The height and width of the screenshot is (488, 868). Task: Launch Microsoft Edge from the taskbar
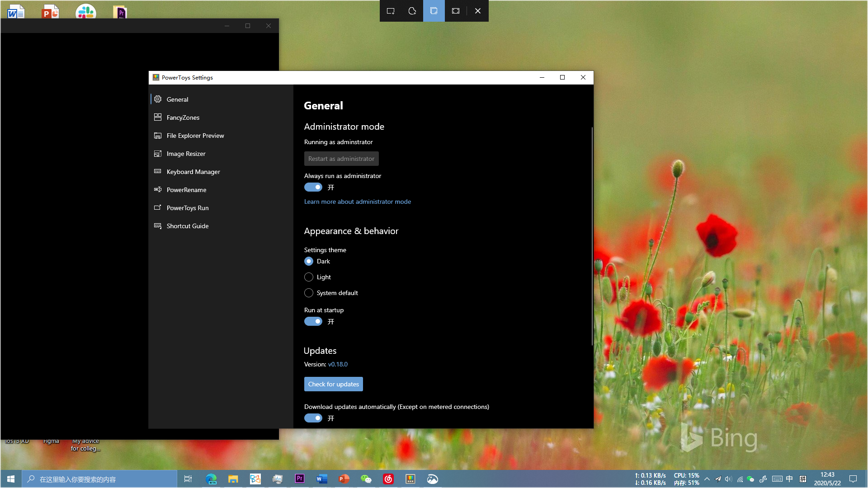click(x=211, y=479)
